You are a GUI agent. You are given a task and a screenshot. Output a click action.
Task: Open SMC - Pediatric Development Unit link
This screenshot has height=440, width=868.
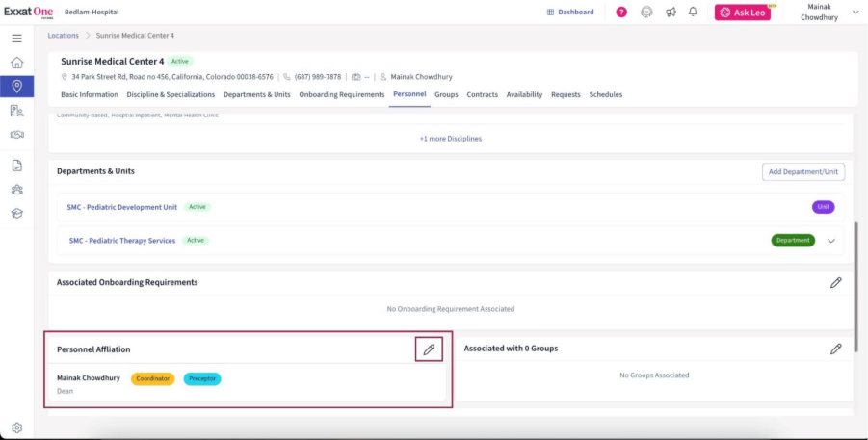coord(121,207)
